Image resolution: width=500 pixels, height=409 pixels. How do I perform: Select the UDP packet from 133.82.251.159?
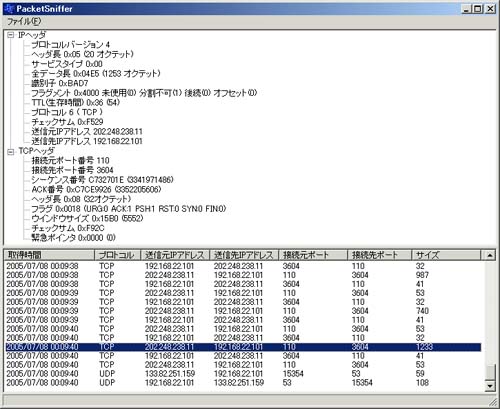(243, 373)
